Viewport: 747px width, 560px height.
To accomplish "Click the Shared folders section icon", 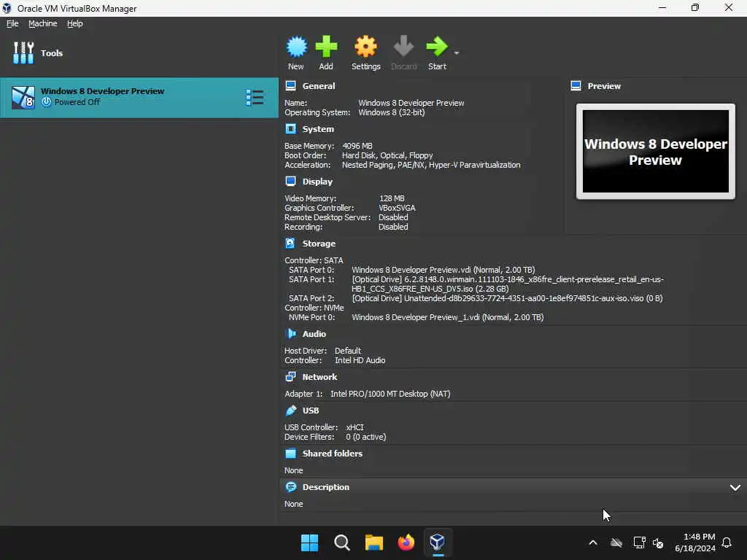I will click(290, 454).
